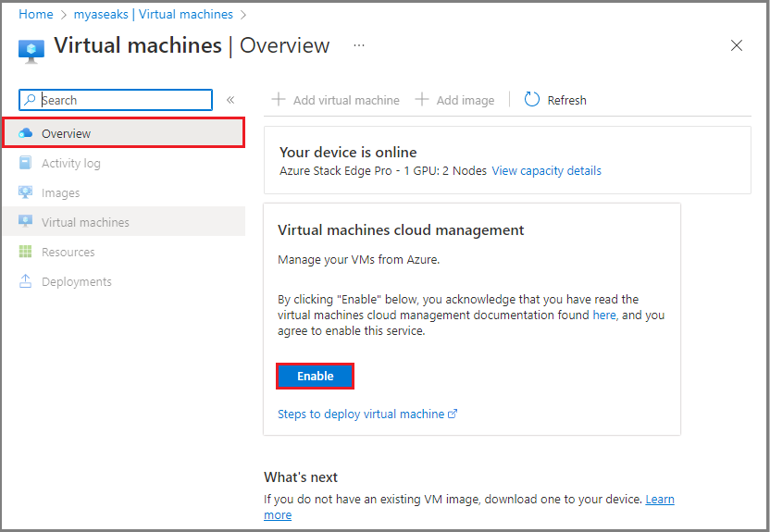
Task: Click the Virtual machines monitor icon in sidebar
Action: [25, 222]
